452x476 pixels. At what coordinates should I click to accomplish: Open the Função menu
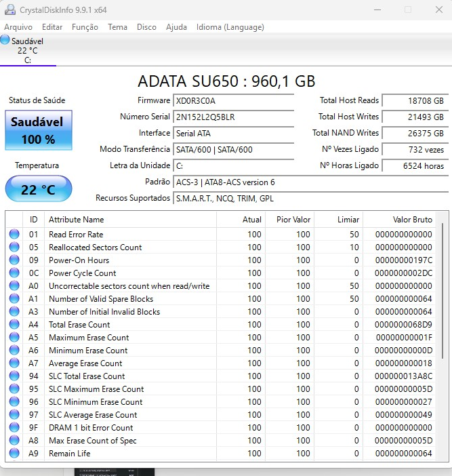(85, 27)
